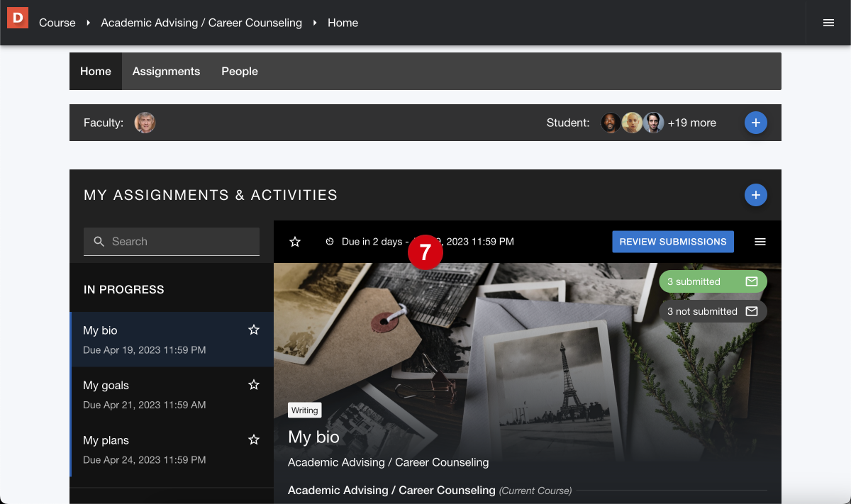Select the My plans assignment
The image size is (851, 504).
[x=172, y=449]
